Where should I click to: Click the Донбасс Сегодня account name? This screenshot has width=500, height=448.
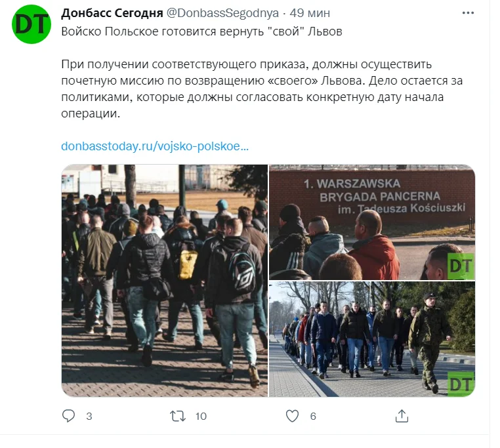tap(112, 13)
